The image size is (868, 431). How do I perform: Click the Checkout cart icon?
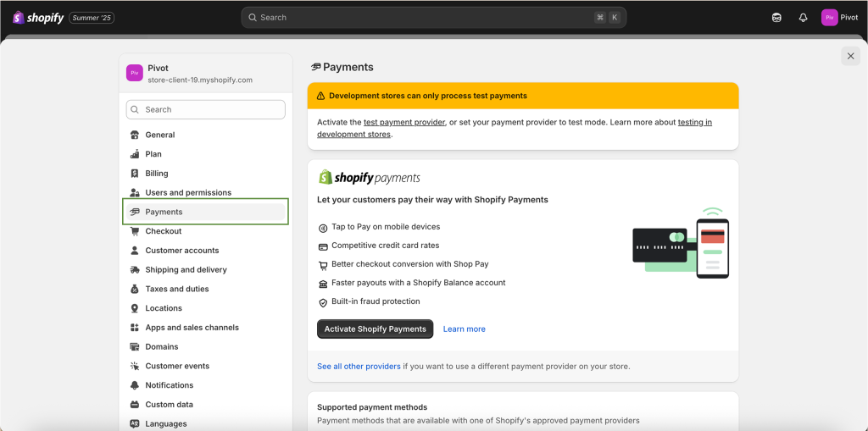click(135, 231)
